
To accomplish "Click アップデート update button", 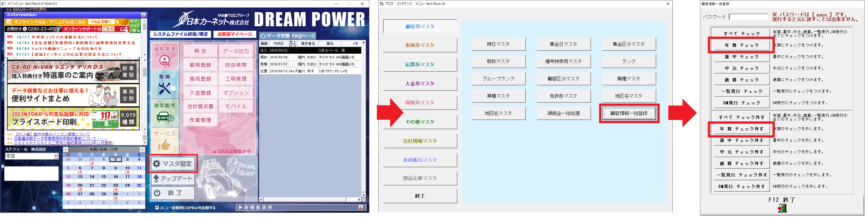I will (x=173, y=178).
